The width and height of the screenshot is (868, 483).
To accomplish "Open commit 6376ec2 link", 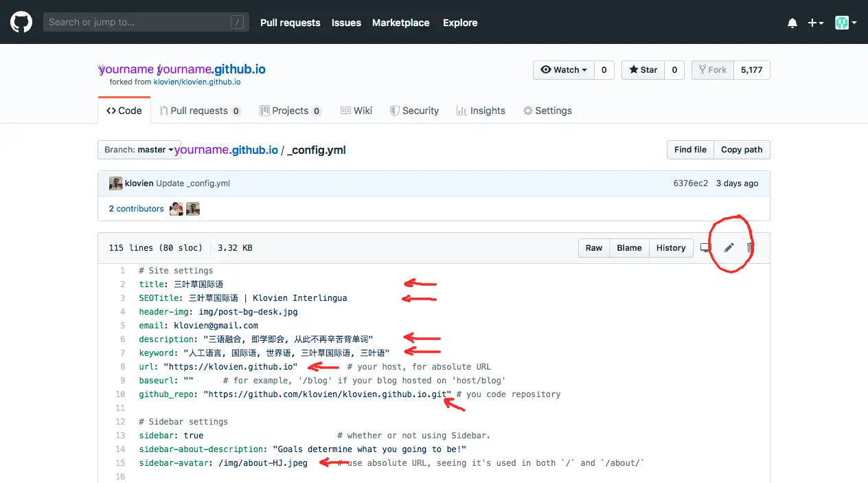I will click(690, 183).
